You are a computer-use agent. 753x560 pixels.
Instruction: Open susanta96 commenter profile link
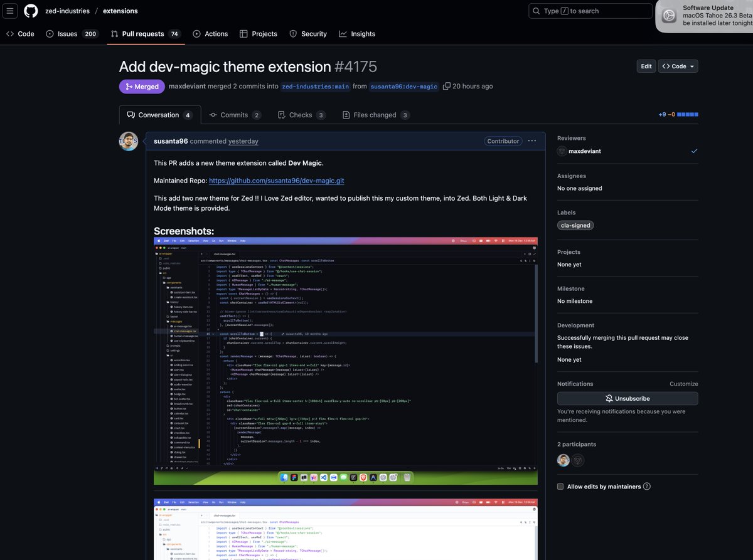click(x=171, y=141)
